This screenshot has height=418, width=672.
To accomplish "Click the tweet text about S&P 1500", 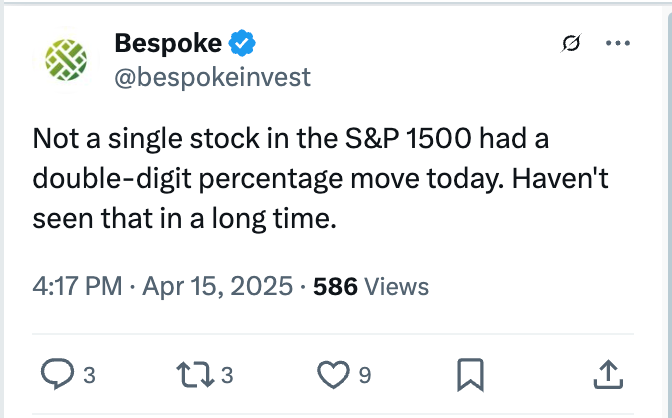I will [321, 178].
